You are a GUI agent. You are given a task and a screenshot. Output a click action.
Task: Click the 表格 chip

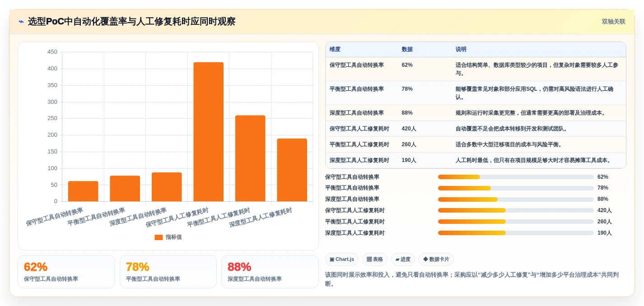375,260
